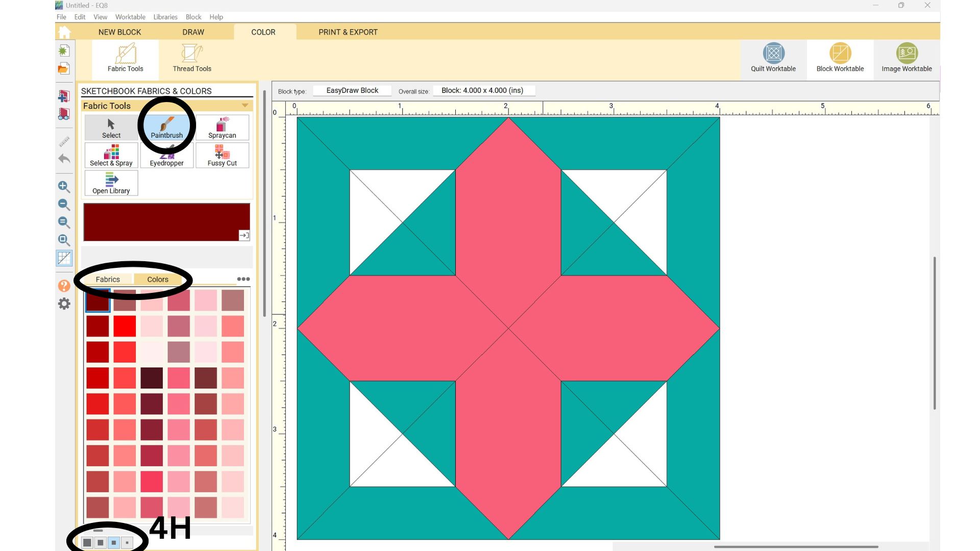980x551 pixels.
Task: Choose the Spraycan tool
Action: (x=222, y=128)
